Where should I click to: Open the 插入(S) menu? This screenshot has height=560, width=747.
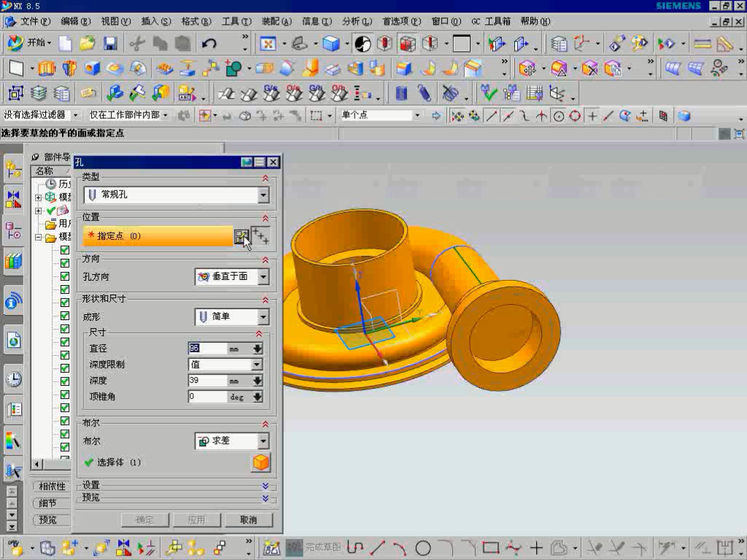(x=156, y=21)
